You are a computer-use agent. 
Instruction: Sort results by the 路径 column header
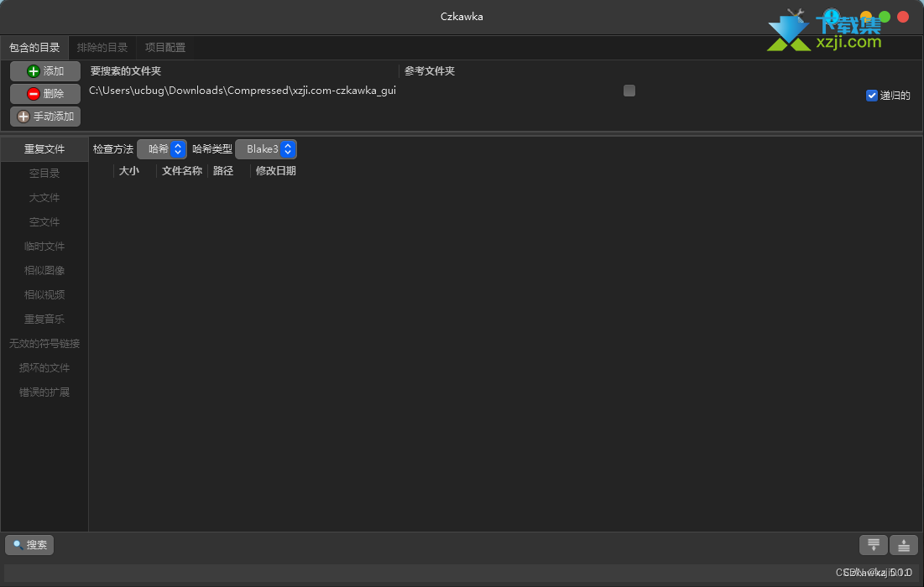pos(223,171)
